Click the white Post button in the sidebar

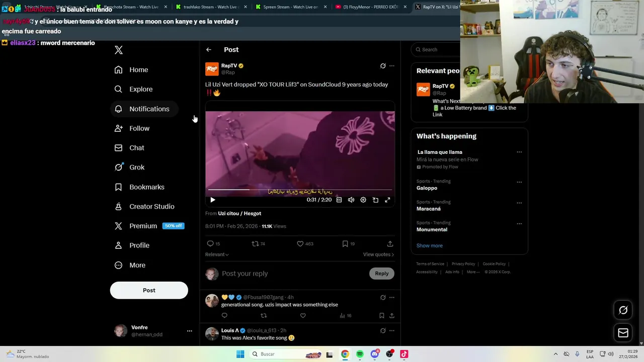149,290
